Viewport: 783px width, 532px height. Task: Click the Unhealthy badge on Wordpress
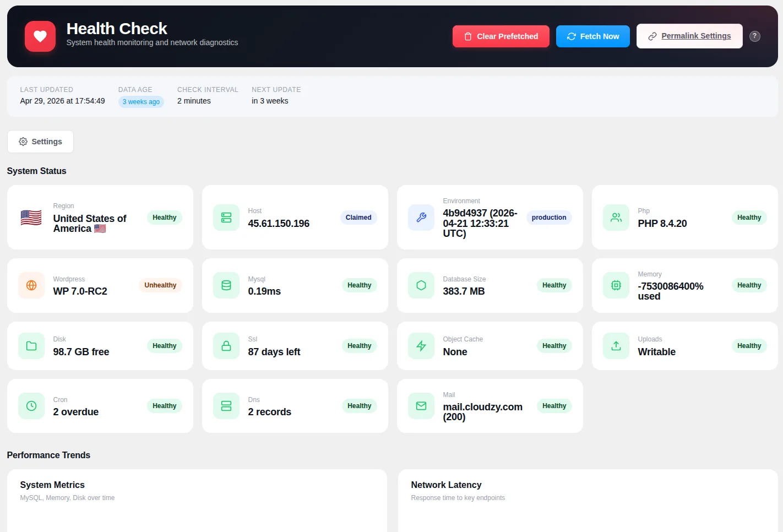click(x=160, y=285)
